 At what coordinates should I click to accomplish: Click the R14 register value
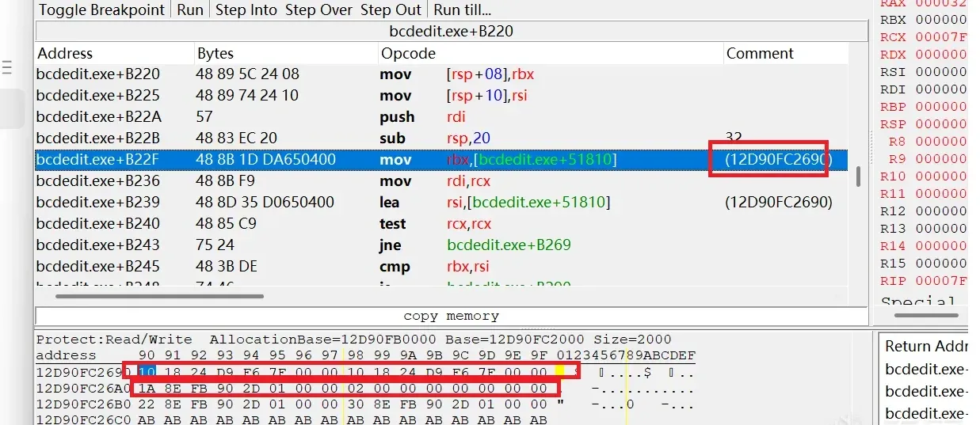tap(940, 246)
